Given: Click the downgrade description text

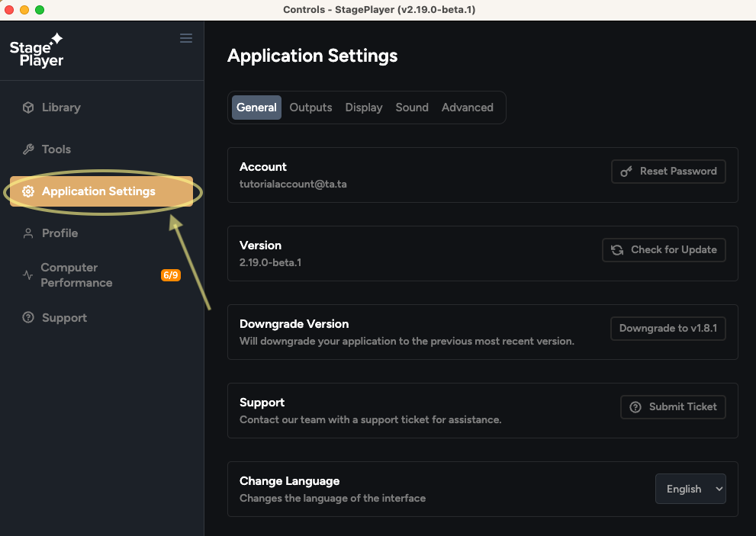Looking at the screenshot, I should point(407,342).
